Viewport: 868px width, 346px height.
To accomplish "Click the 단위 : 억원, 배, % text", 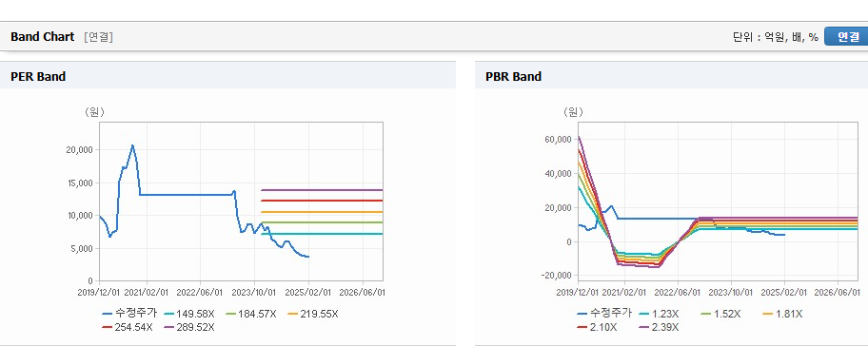I will click(x=776, y=37).
